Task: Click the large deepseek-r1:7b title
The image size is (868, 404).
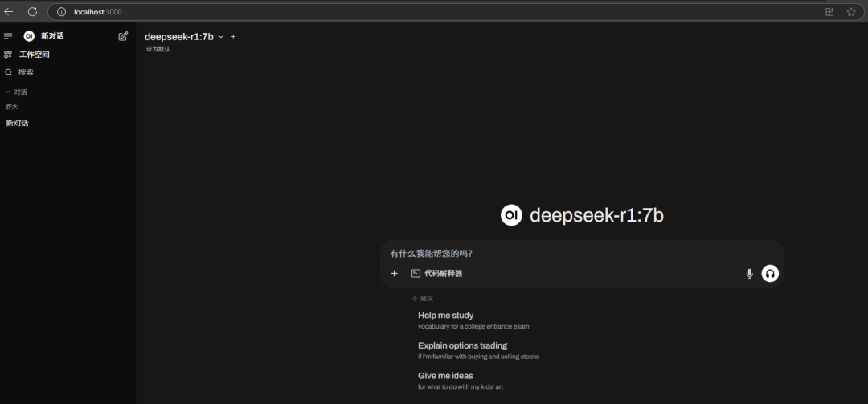Action: (x=596, y=215)
